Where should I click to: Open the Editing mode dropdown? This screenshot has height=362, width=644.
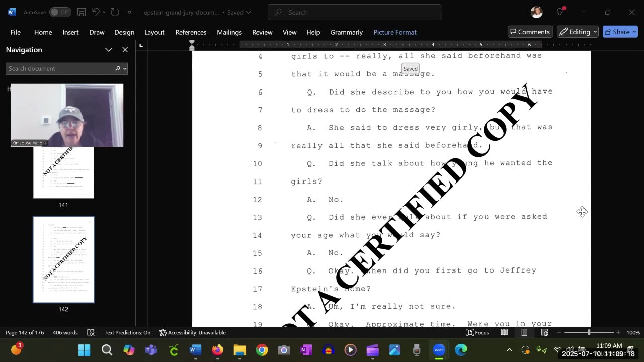pos(578,32)
